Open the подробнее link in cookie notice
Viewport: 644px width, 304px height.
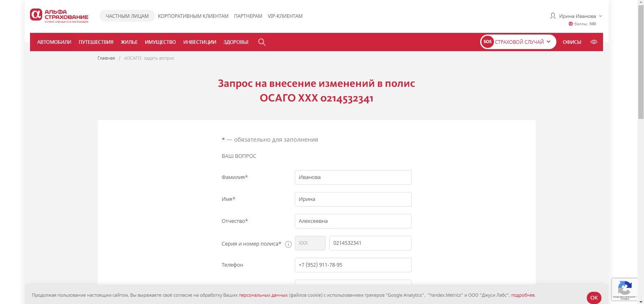(x=523, y=295)
